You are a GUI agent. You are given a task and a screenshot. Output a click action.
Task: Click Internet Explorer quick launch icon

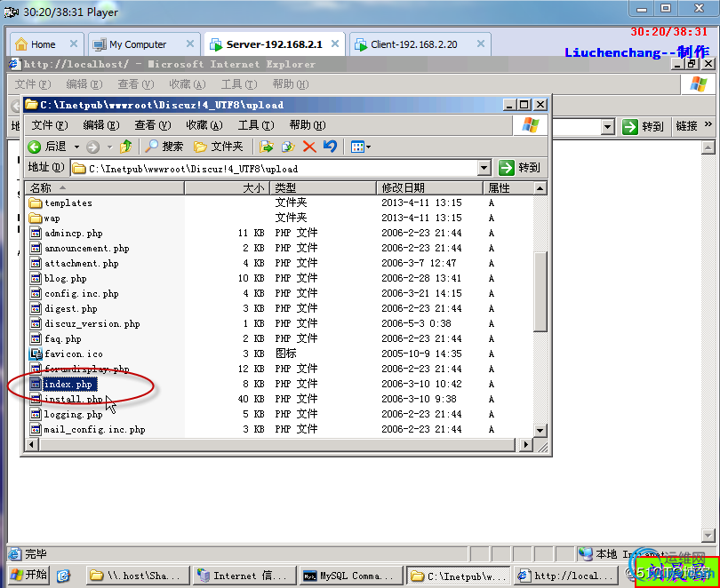[63, 576]
